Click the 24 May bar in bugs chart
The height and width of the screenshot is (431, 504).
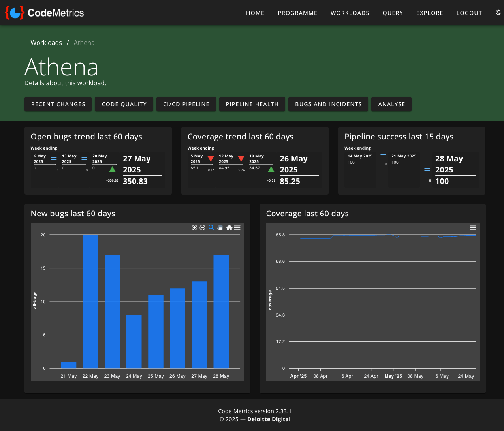click(x=134, y=342)
